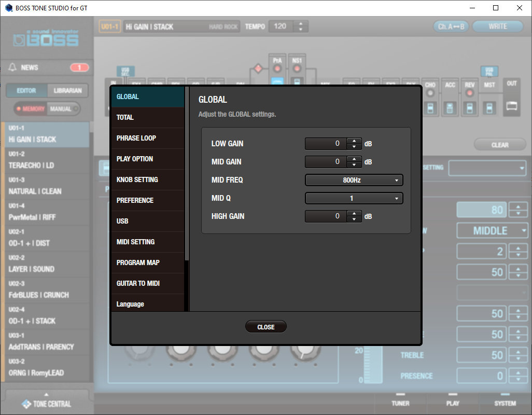This screenshot has height=415, width=532.
Task: Open Language settings category
Action: [x=148, y=303]
